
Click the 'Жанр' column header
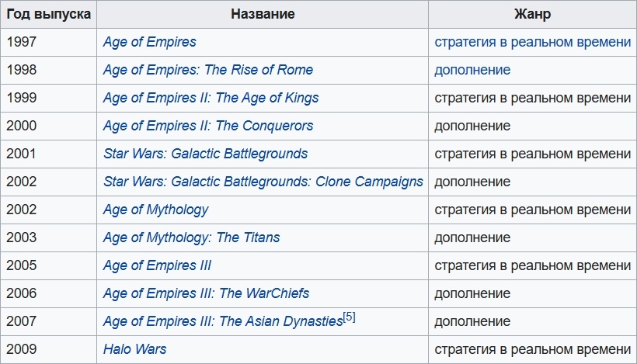[x=532, y=14]
